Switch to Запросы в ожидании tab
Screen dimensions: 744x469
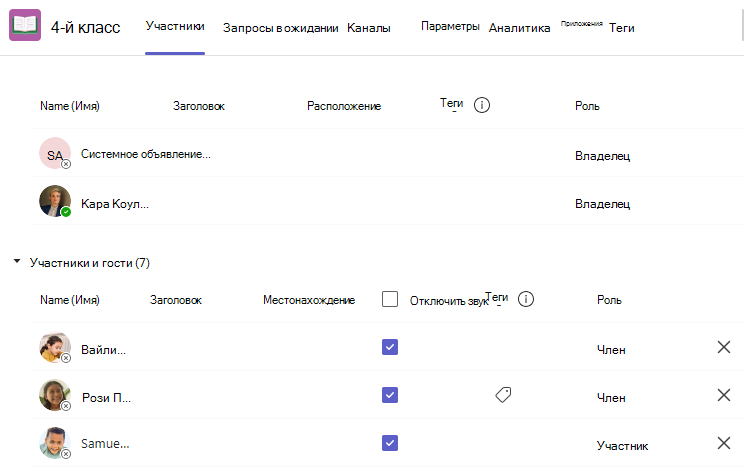280,28
